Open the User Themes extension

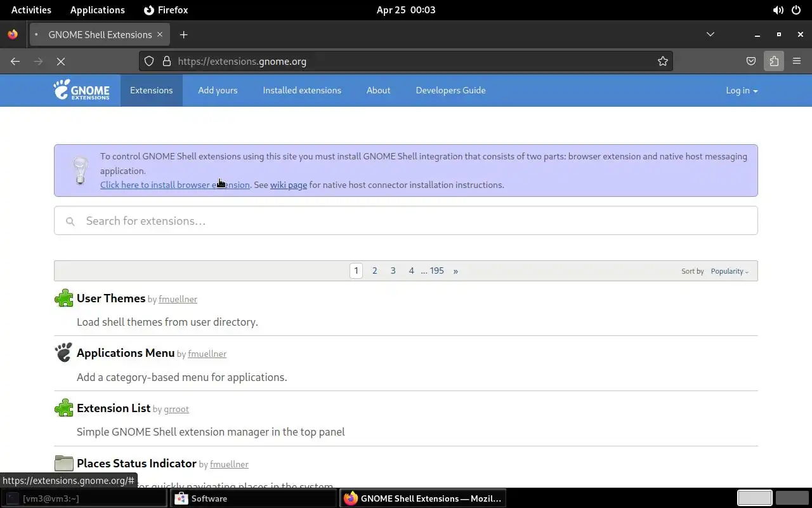111,298
